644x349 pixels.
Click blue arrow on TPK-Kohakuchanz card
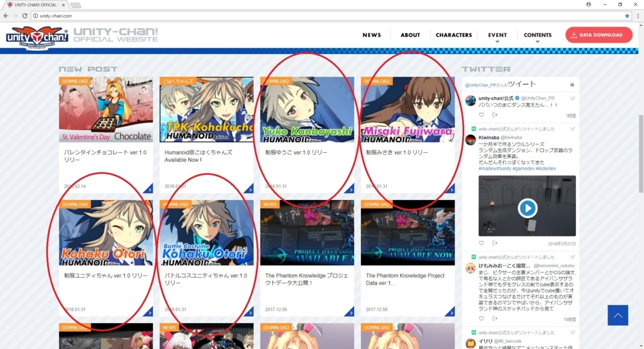pyautogui.click(x=249, y=189)
